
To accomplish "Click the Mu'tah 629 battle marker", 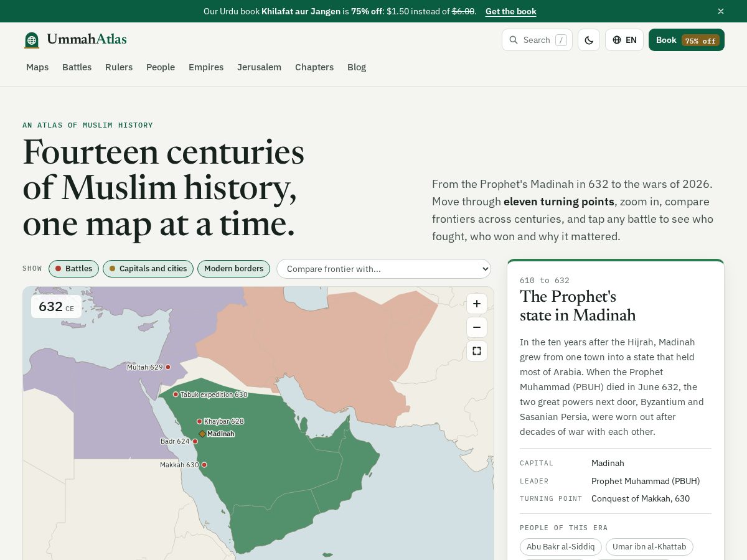I will click(168, 367).
